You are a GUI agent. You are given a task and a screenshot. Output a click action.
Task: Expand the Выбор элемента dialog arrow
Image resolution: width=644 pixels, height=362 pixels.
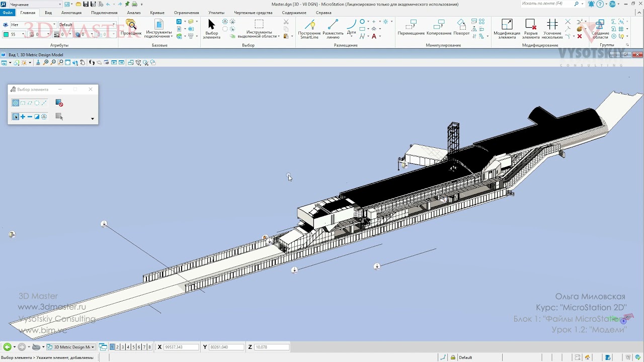[x=93, y=119]
